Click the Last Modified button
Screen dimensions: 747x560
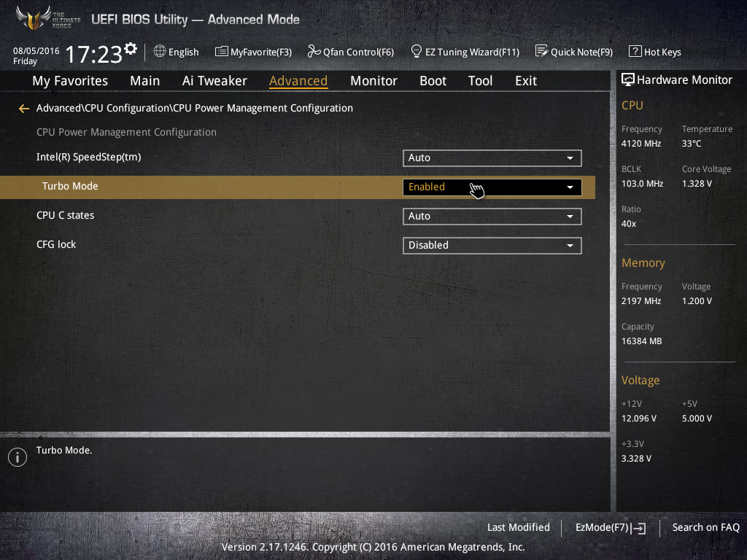tap(519, 528)
